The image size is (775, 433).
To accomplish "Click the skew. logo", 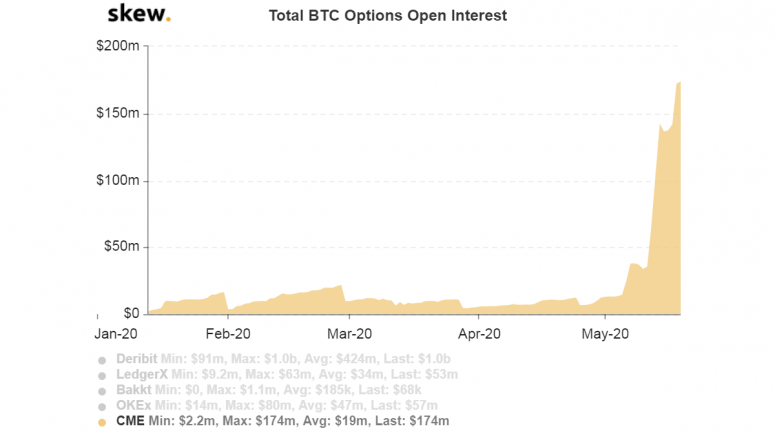I will [139, 15].
